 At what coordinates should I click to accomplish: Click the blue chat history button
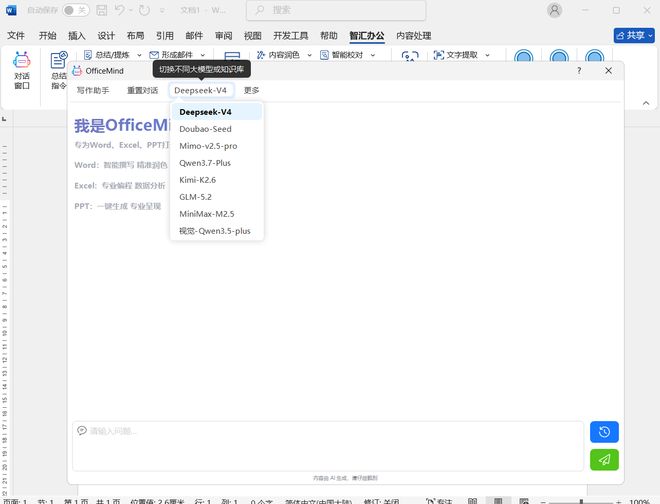(x=604, y=432)
